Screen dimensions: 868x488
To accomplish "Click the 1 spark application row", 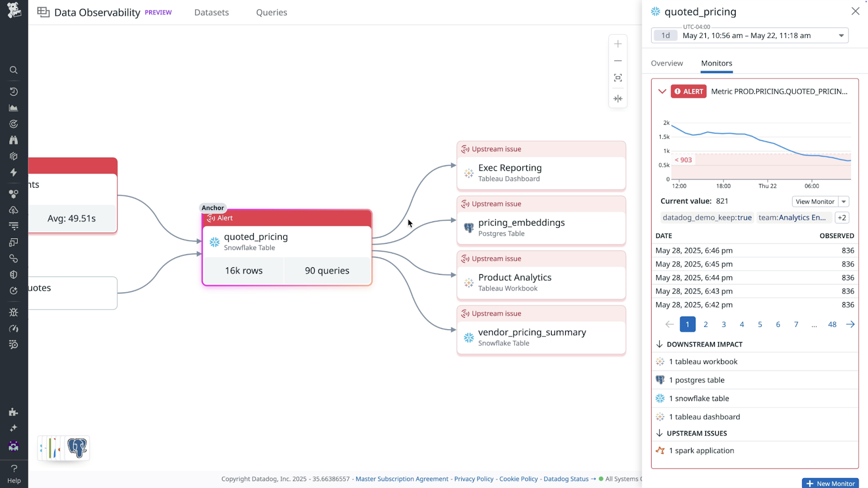I will [755, 451].
